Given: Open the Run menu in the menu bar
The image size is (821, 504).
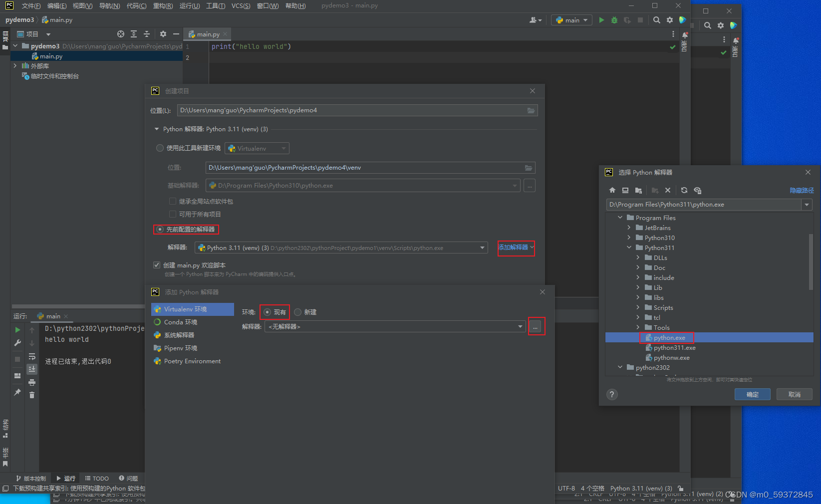Looking at the screenshot, I should [189, 6].
